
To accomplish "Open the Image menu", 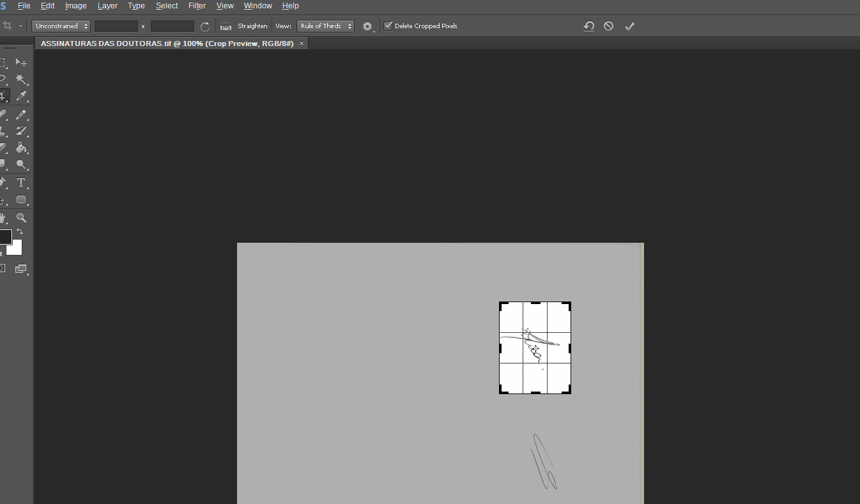I will point(76,6).
